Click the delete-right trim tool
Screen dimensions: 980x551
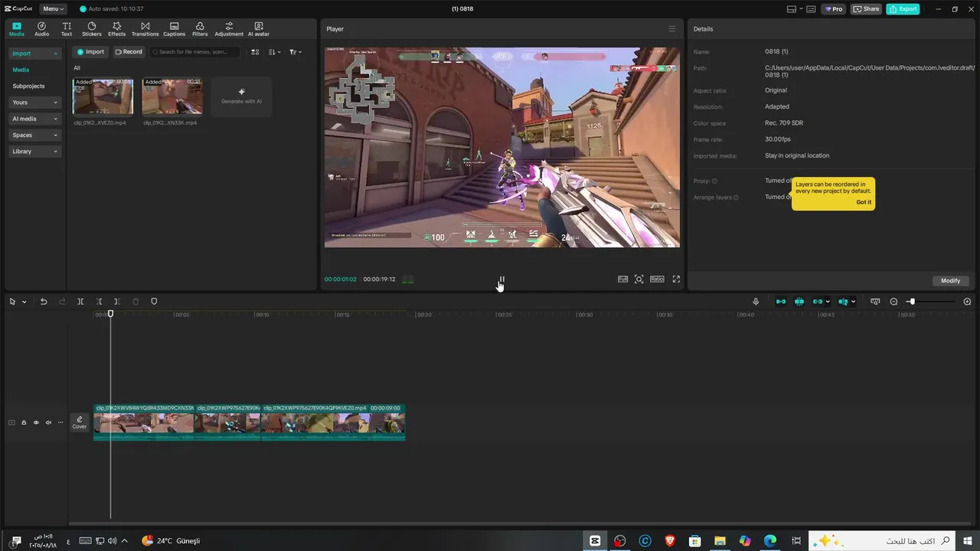(x=117, y=302)
